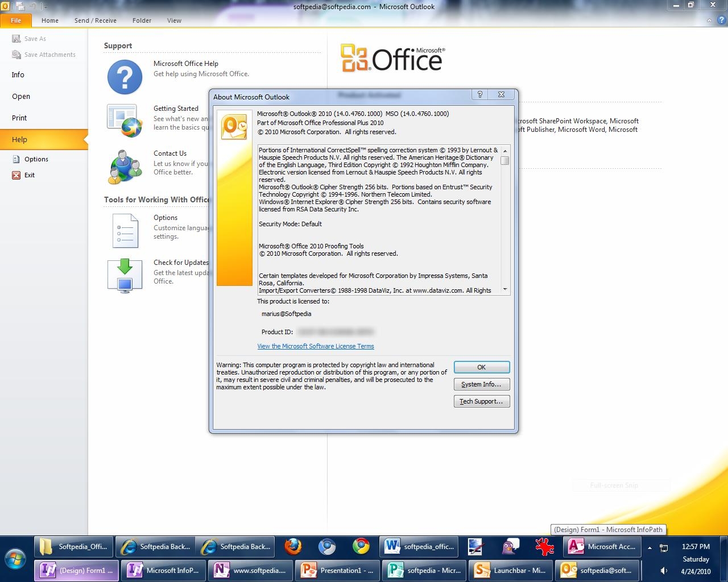Click the Microsoft Office Help question mark icon
The image size is (728, 582).
coord(125,77)
